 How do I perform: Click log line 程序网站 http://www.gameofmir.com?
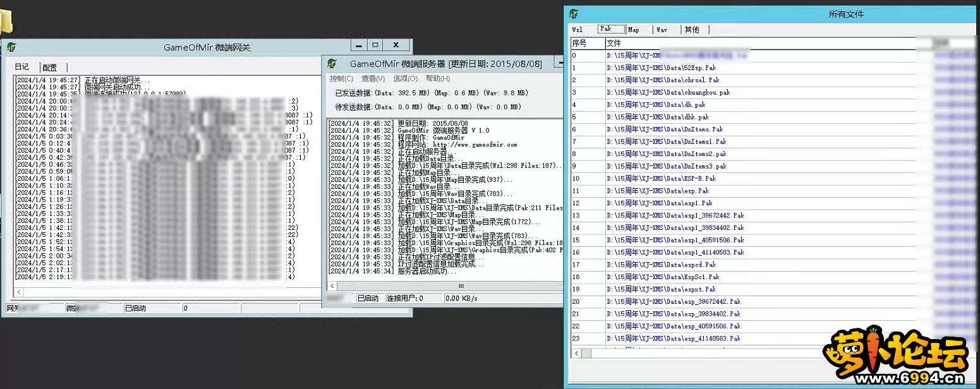point(423,145)
